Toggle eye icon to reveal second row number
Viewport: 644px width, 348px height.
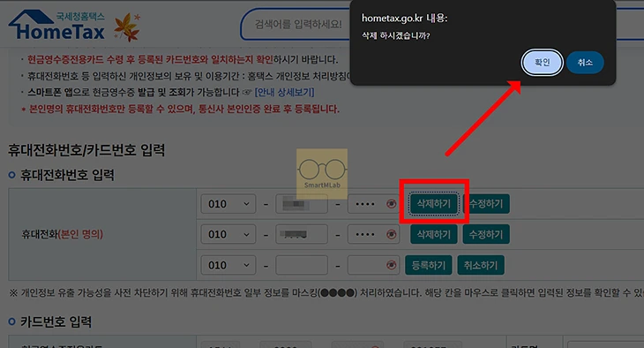(392, 234)
